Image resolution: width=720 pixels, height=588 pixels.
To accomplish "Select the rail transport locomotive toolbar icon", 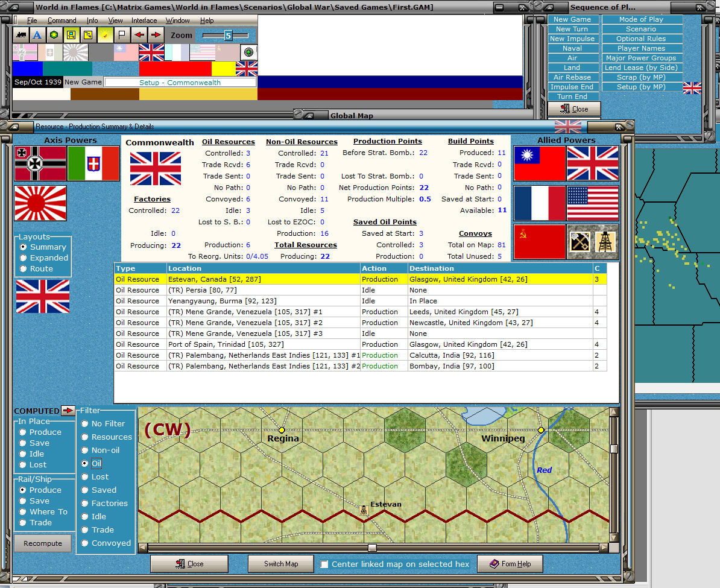I will tap(21, 34).
